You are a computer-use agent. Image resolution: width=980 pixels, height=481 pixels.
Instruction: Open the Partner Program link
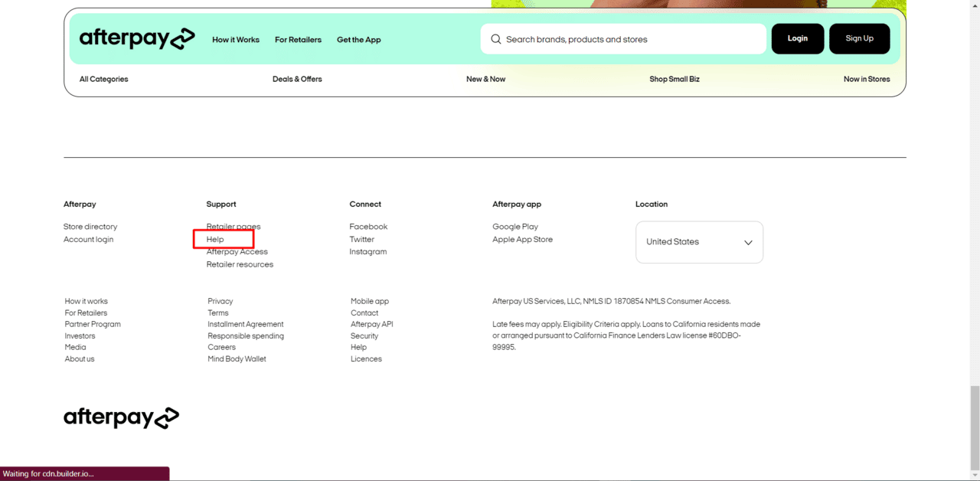point(93,325)
